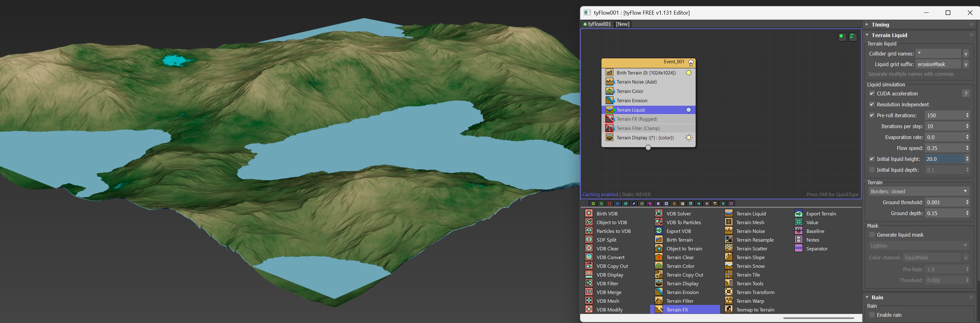
Task: Click the Texmap to Terrain icon
Action: (728, 309)
